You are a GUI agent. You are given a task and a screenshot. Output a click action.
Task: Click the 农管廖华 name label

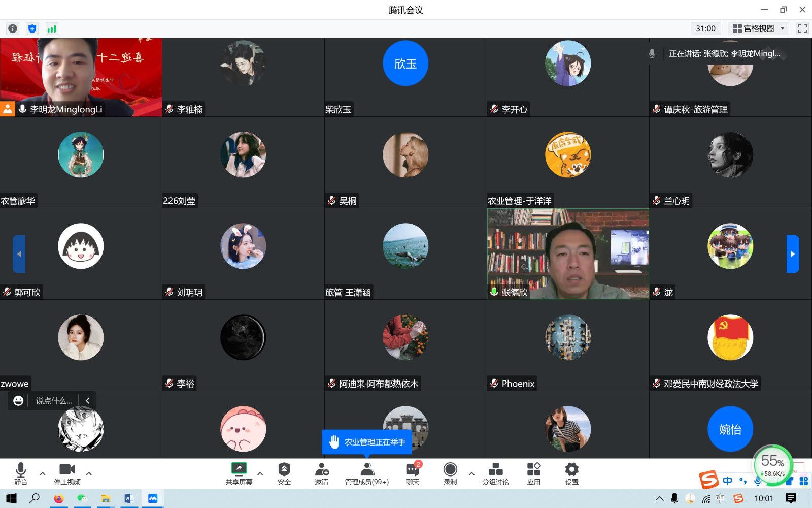pos(18,201)
